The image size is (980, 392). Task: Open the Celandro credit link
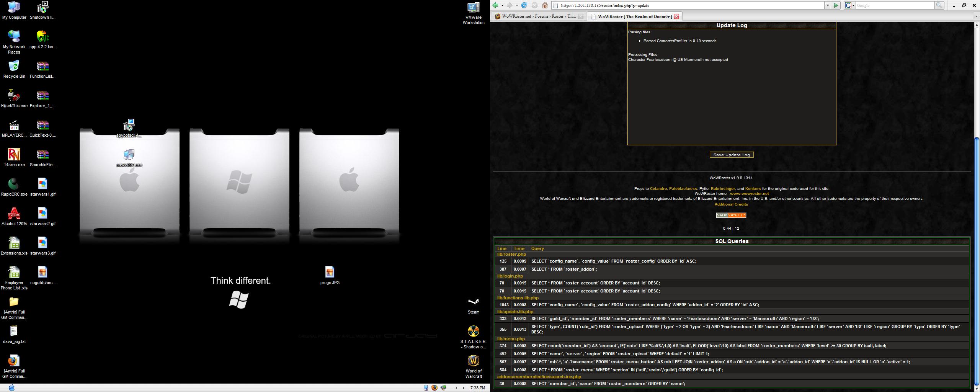point(658,188)
